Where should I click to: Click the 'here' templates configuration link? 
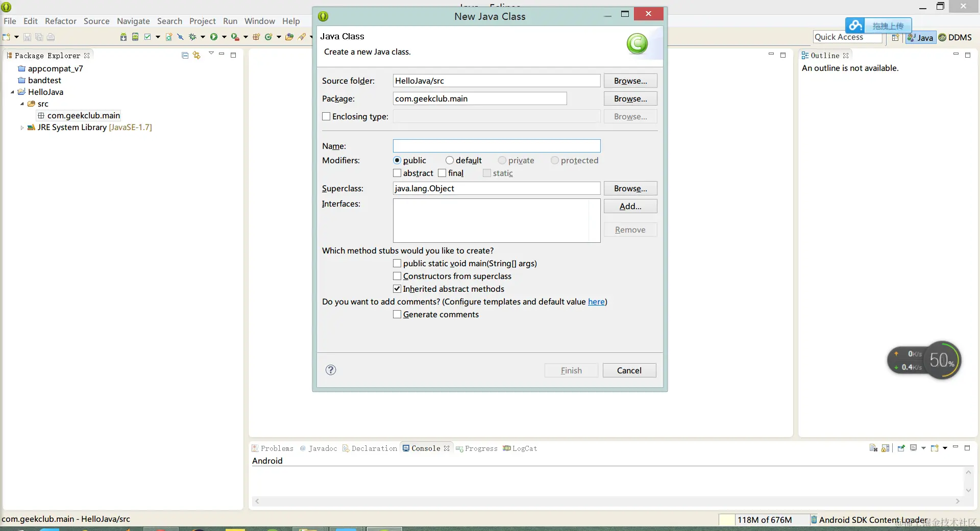pos(596,301)
